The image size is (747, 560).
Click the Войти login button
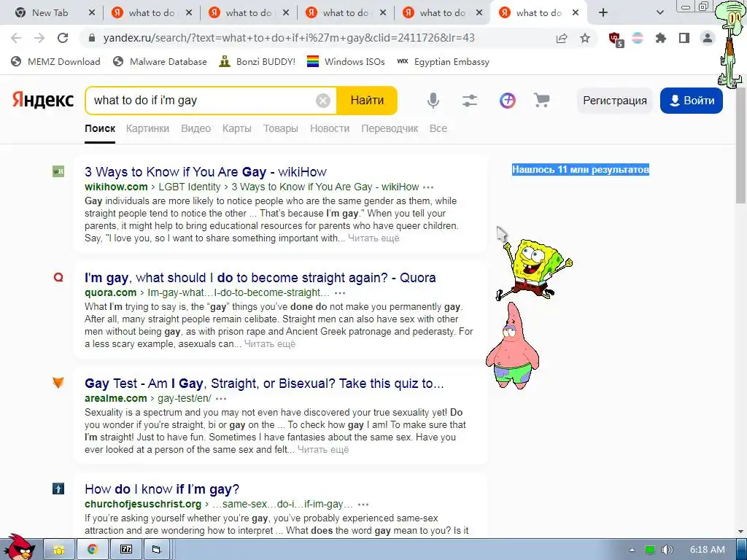692,101
